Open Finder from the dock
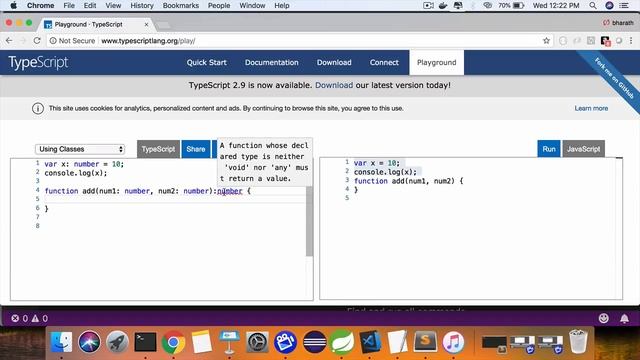This screenshot has height=360, width=640. tap(62, 342)
